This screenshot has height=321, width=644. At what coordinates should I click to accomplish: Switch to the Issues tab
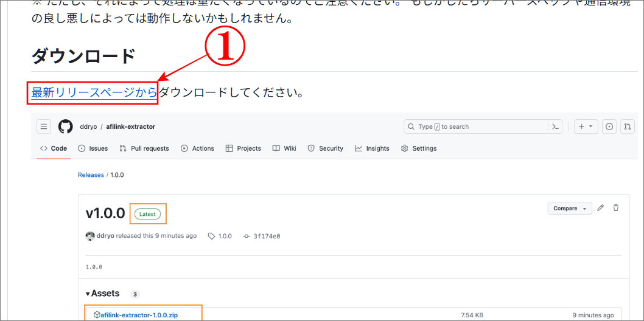pyautogui.click(x=93, y=148)
